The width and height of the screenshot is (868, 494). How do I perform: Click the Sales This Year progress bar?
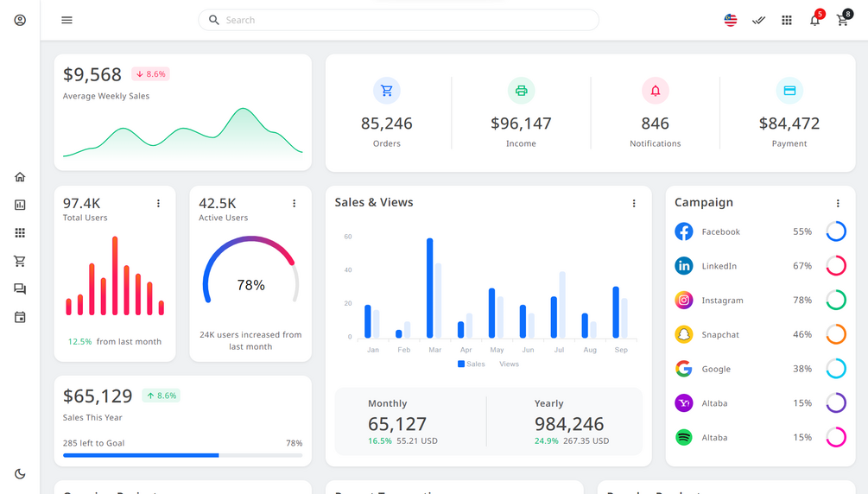point(183,455)
